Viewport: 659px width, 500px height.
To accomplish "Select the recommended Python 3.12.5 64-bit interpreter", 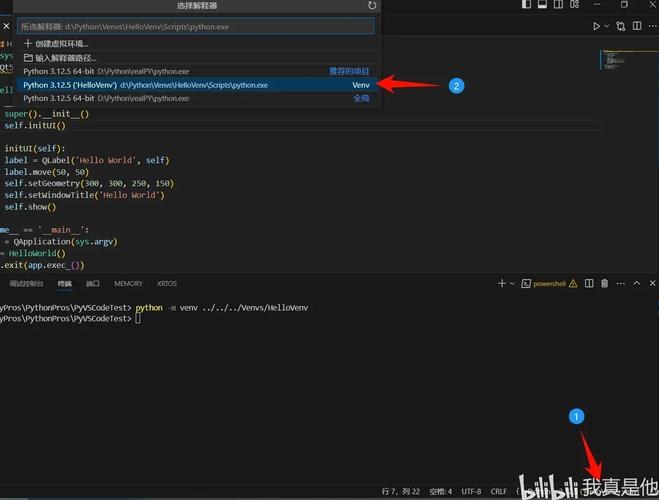I will point(195,71).
